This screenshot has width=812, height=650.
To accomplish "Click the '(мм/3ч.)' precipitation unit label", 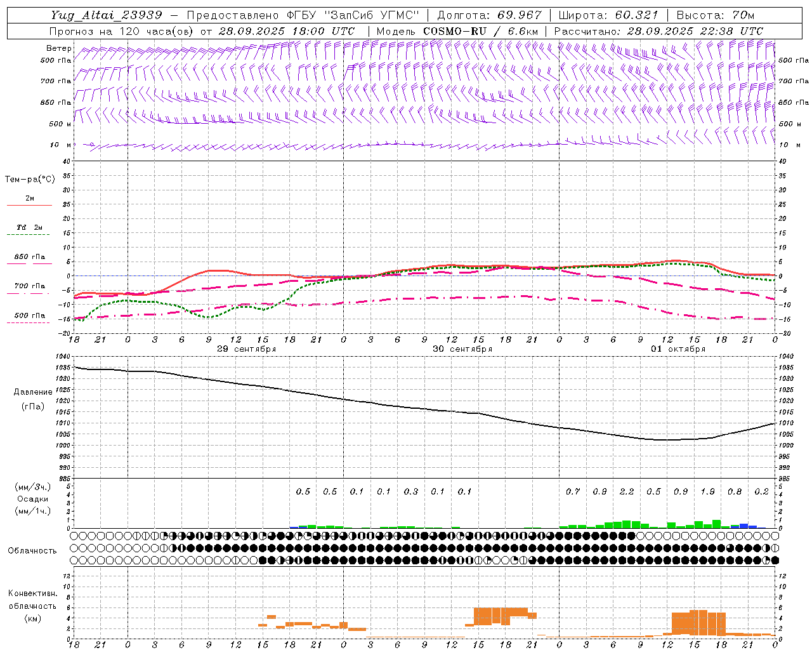I will [33, 487].
